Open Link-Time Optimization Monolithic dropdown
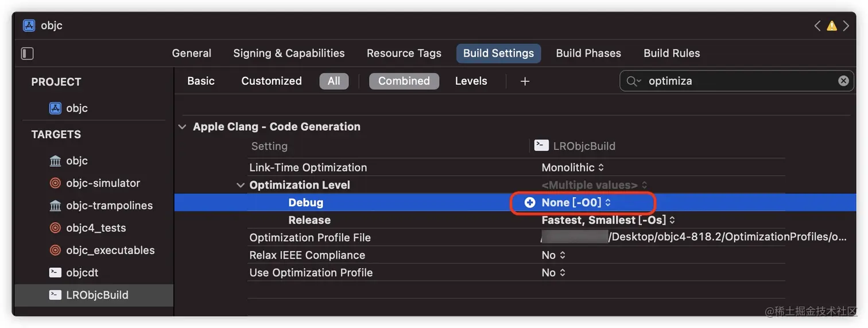 (572, 167)
